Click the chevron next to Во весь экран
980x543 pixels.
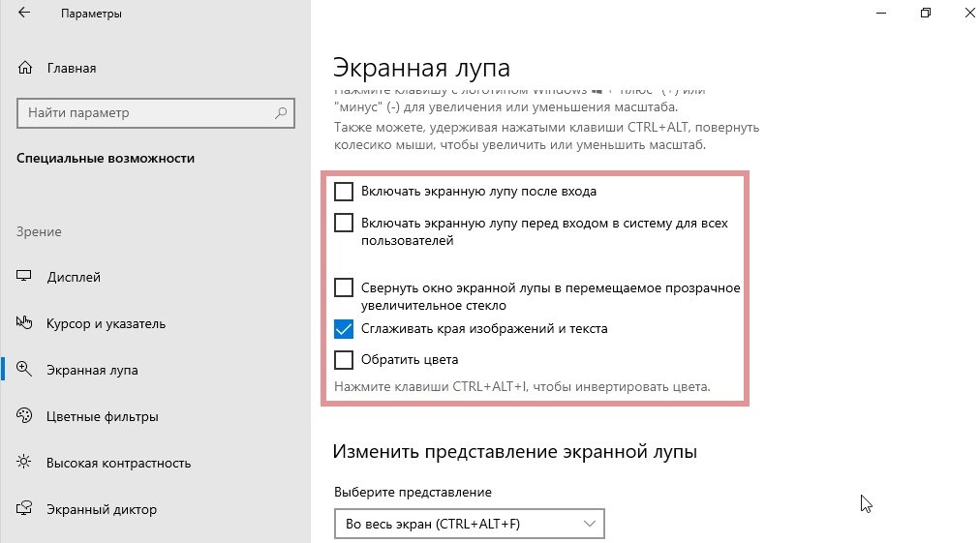[590, 524]
